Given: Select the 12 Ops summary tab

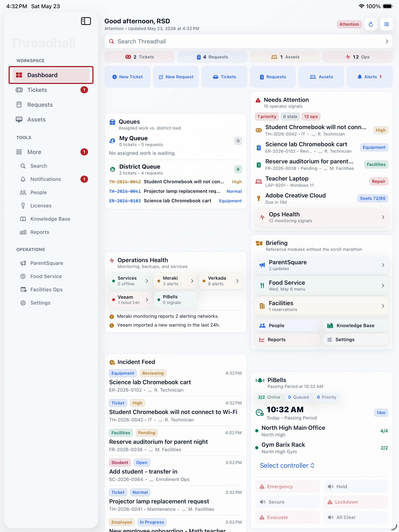Looking at the screenshot, I should click(358, 57).
